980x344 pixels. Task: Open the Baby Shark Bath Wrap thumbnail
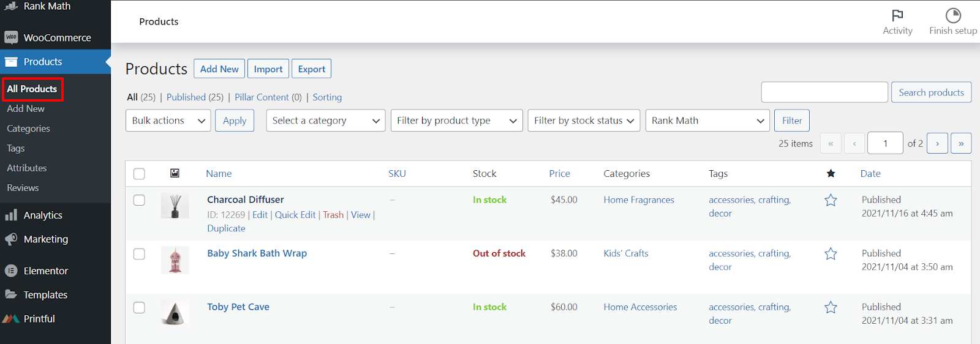pyautogui.click(x=175, y=260)
